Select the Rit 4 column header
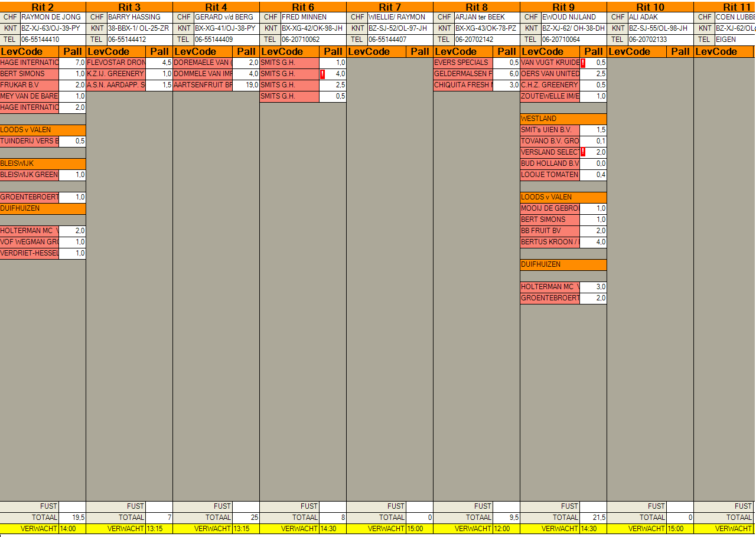Image resolution: width=756 pixels, height=537 pixels. click(216, 7)
